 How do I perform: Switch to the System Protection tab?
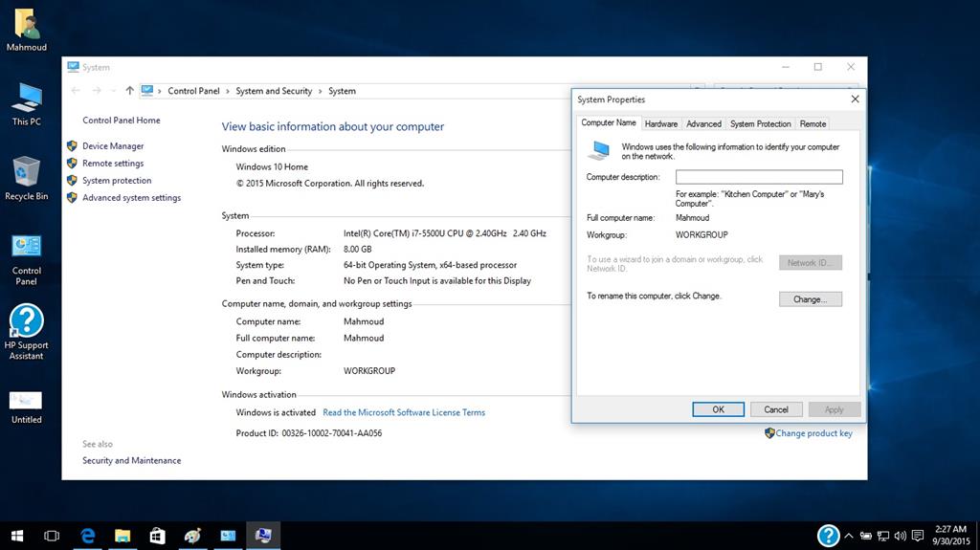(760, 123)
